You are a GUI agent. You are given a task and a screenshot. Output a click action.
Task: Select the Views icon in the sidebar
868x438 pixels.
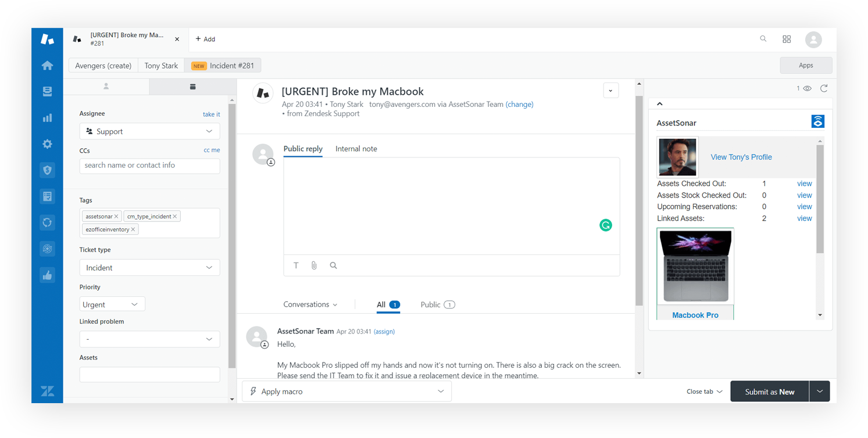[47, 91]
